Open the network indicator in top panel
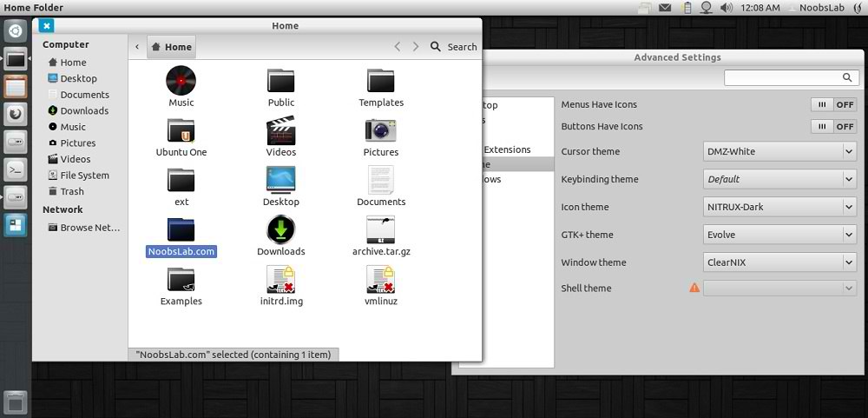The width and height of the screenshot is (868, 418). pos(706,8)
